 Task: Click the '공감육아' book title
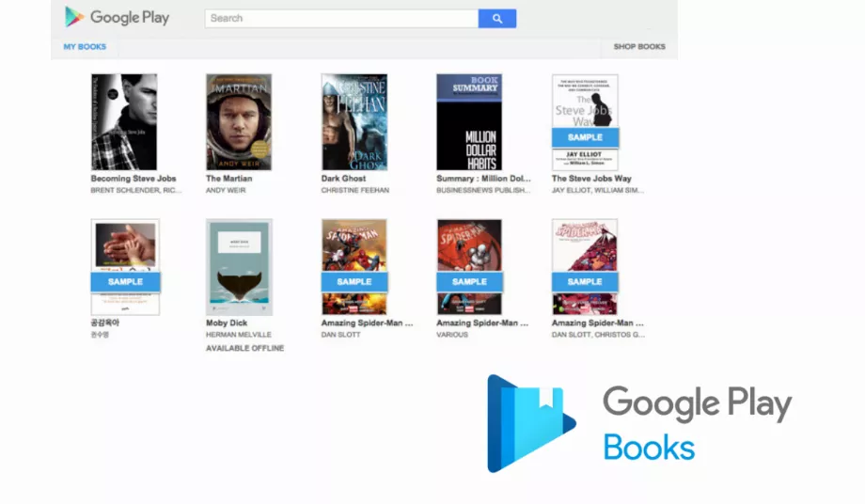coord(104,323)
